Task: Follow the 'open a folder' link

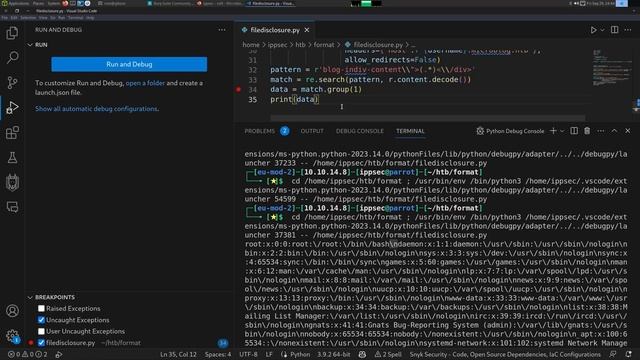Action: [145, 83]
